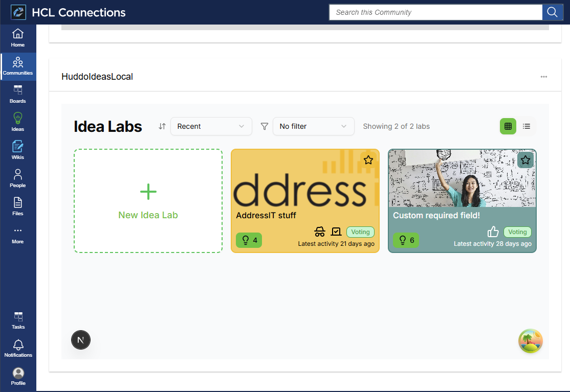
Task: Click the 4 ideas count badge
Action: 249,240
